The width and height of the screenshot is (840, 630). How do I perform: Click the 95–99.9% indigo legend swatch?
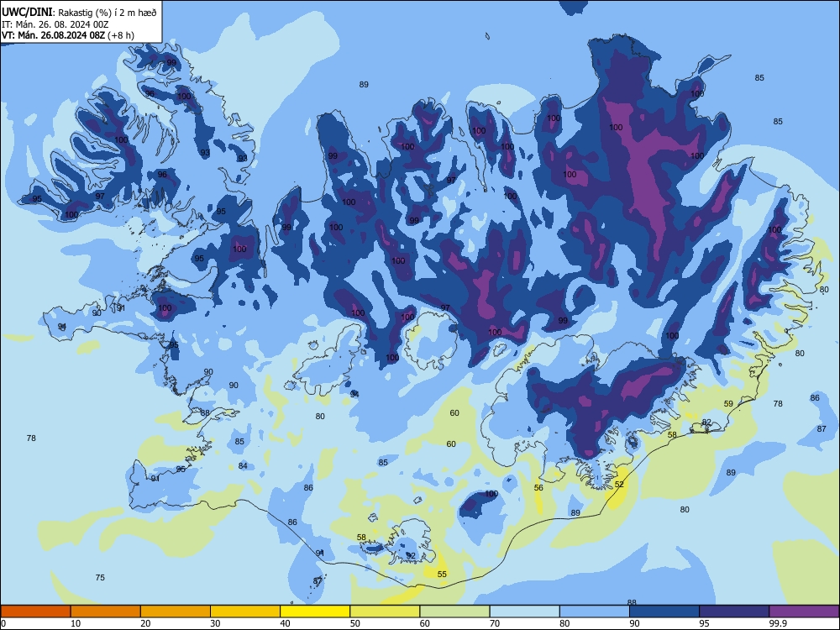[x=734, y=612]
